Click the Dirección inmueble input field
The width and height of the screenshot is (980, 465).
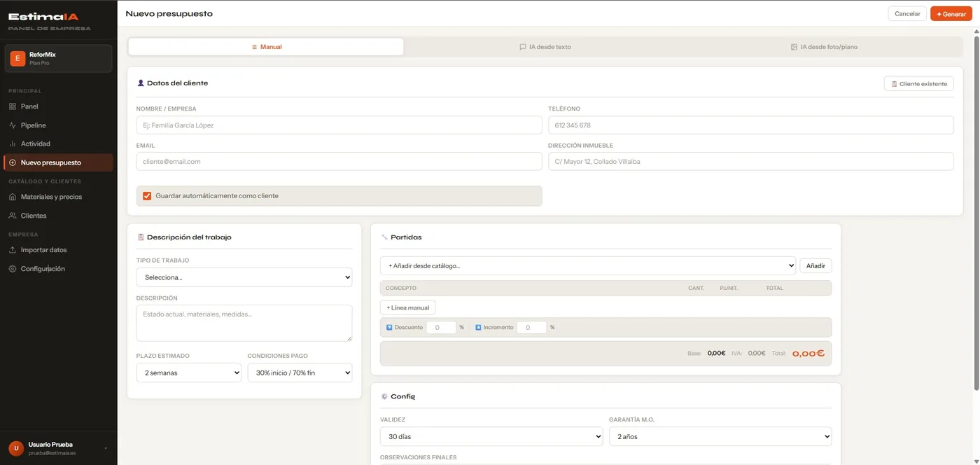(x=751, y=161)
